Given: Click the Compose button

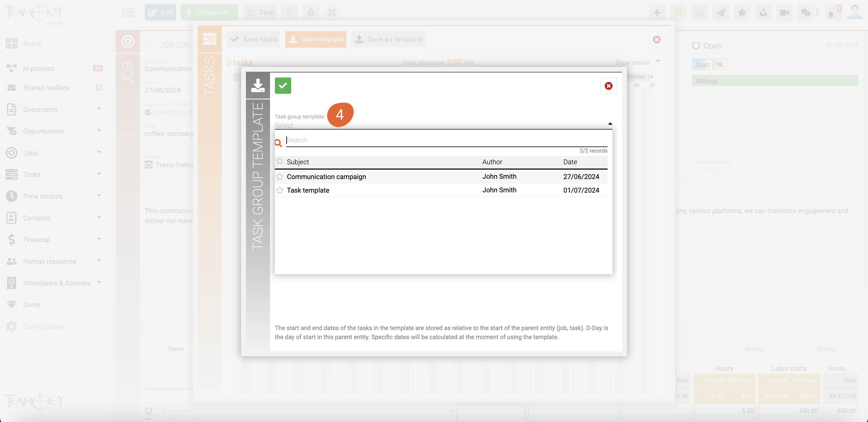Looking at the screenshot, I should click(x=209, y=12).
